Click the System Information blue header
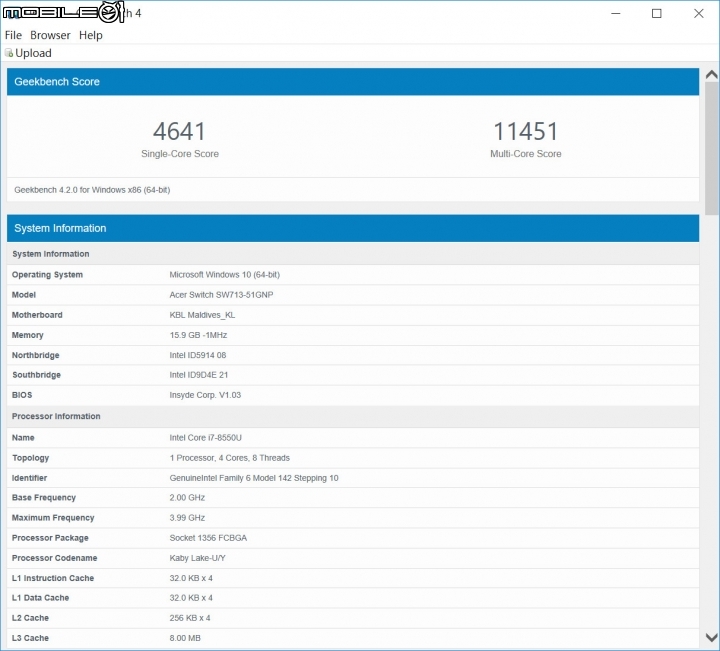The width and height of the screenshot is (720, 651). point(353,228)
